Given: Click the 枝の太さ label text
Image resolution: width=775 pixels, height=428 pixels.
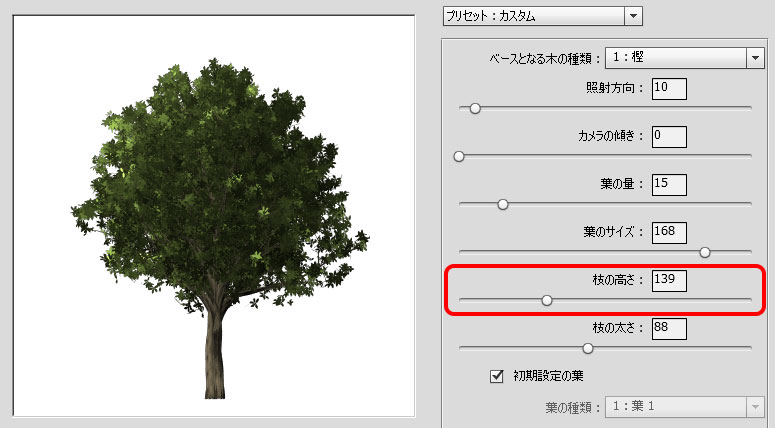Looking at the screenshot, I should [x=618, y=328].
